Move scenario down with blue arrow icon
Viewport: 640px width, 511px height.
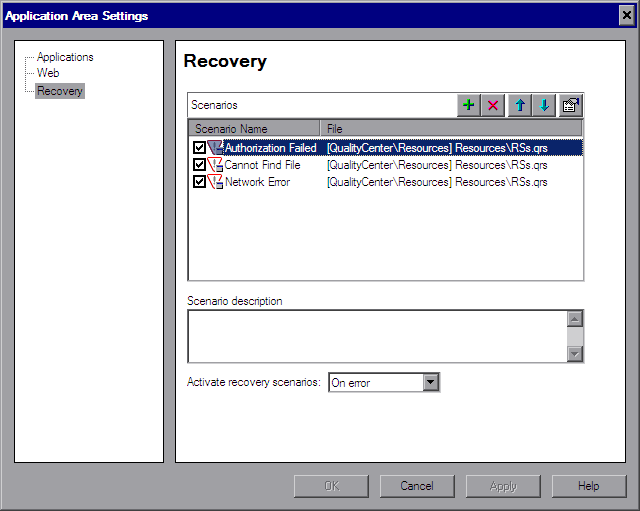point(545,106)
